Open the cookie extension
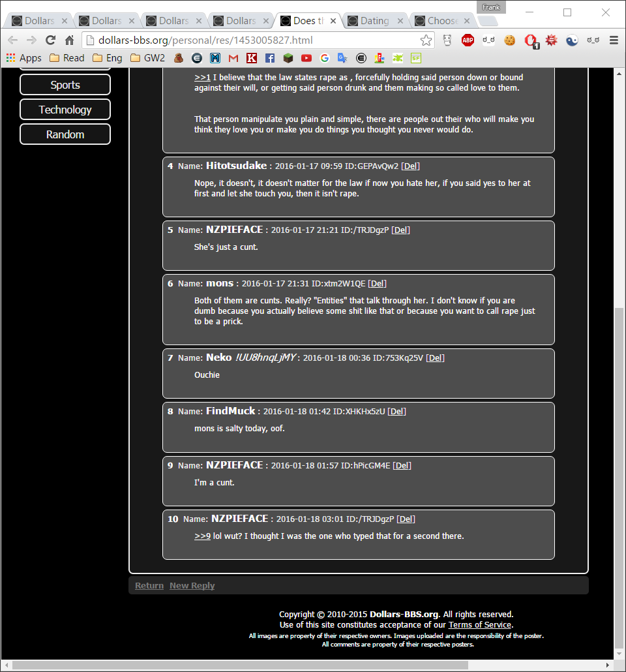The height and width of the screenshot is (672, 626). pyautogui.click(x=509, y=40)
